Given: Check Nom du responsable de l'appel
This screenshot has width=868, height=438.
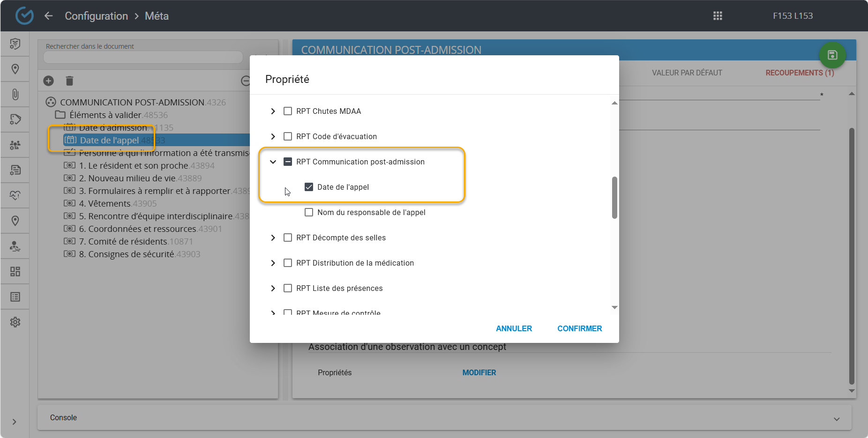Looking at the screenshot, I should point(309,212).
